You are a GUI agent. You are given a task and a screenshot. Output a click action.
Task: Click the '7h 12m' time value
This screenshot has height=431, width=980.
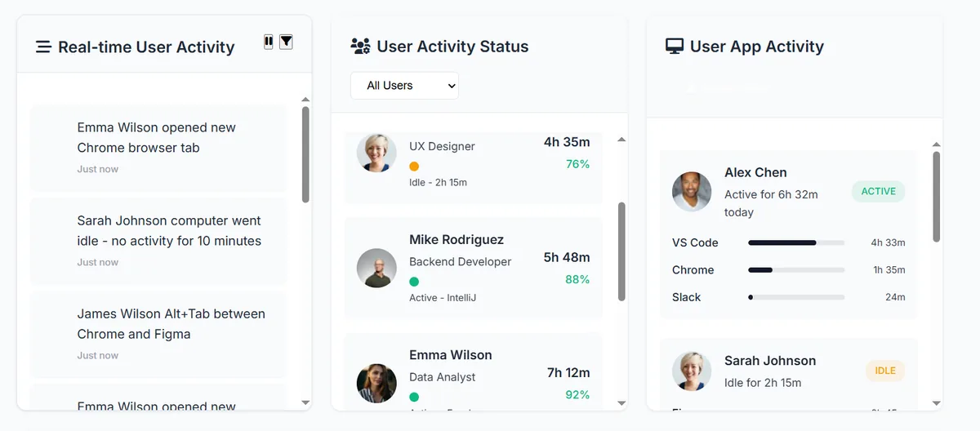pos(568,373)
